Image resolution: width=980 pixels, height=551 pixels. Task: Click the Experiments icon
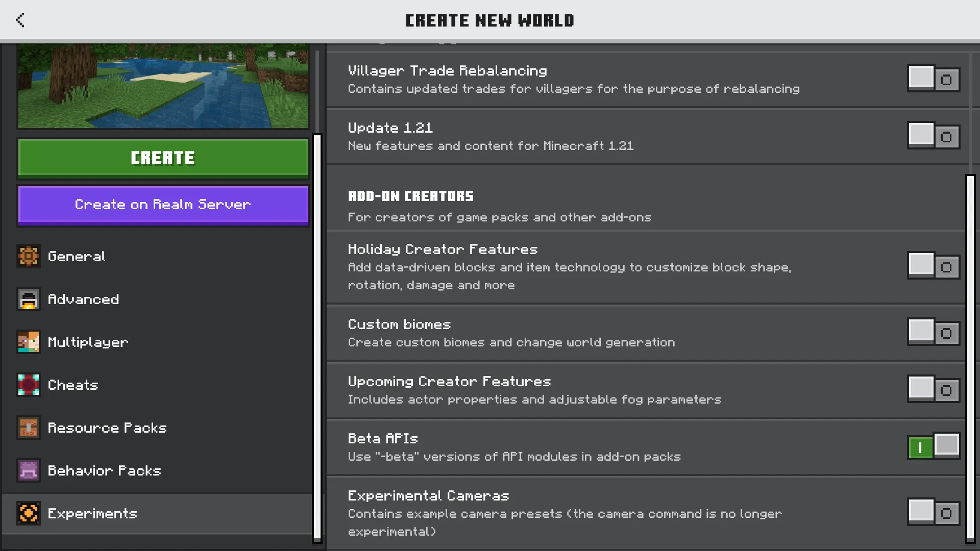tap(29, 513)
